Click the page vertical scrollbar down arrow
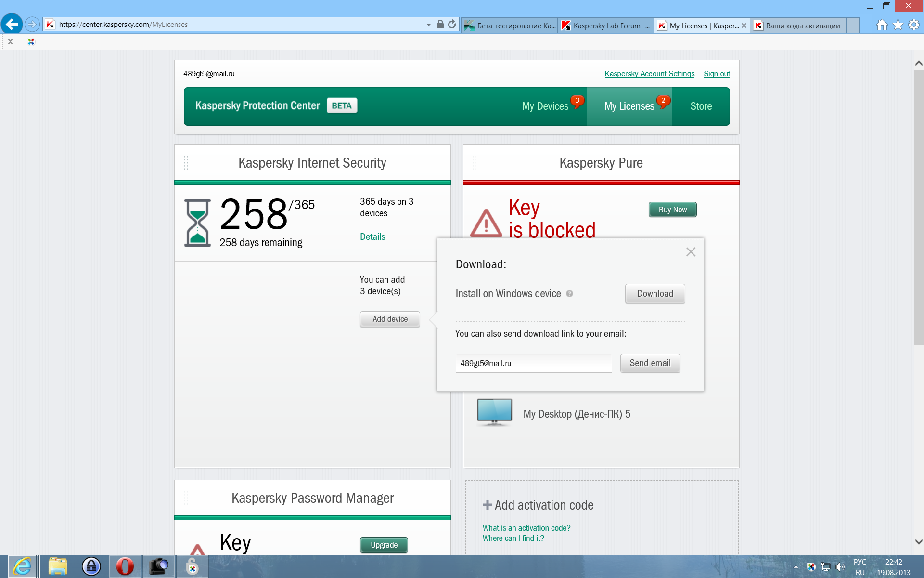The height and width of the screenshot is (578, 924). (918, 542)
